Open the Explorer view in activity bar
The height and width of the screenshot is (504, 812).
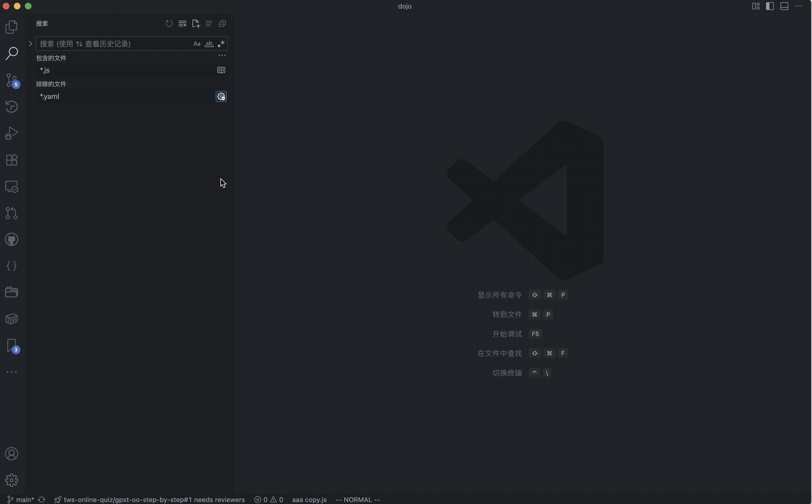[12, 27]
